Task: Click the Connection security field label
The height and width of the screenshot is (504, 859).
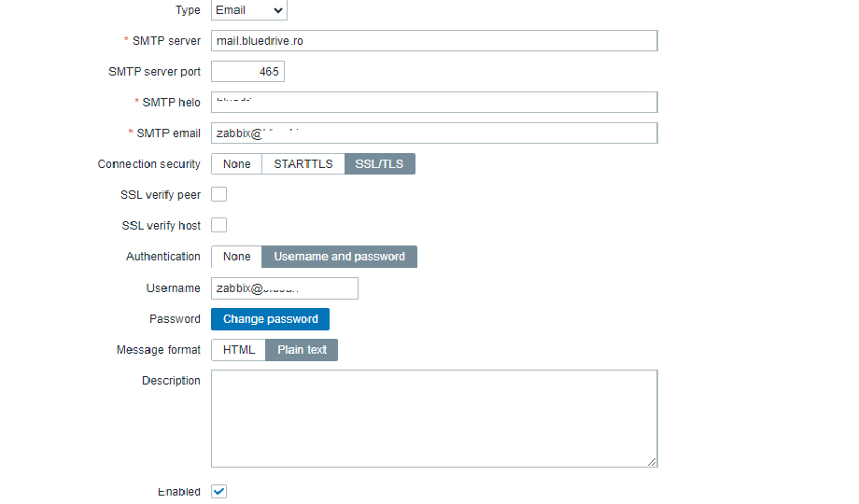Action: tap(148, 164)
